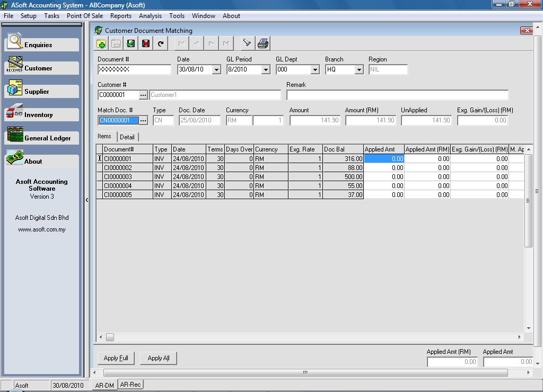Switch to the Detail tab

click(127, 137)
